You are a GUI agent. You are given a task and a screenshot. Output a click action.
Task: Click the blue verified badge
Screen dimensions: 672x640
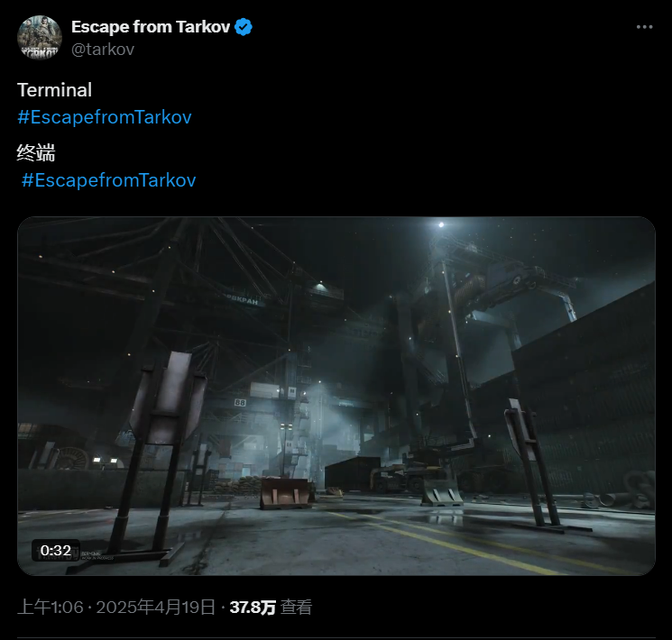[244, 27]
